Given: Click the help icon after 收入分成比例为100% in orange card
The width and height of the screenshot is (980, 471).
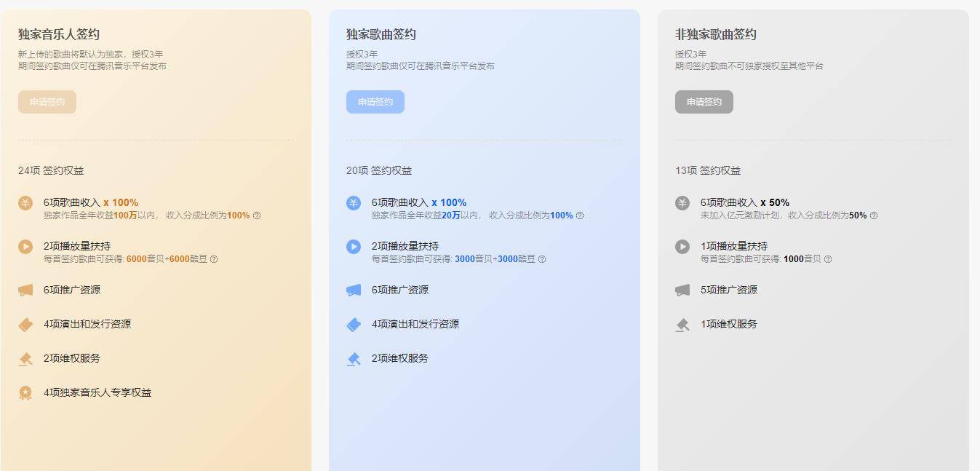Looking at the screenshot, I should click(257, 215).
